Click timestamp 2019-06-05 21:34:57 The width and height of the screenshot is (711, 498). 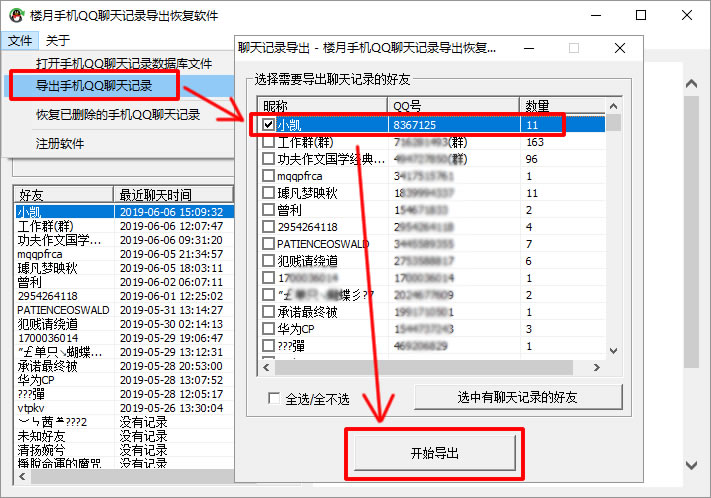click(x=171, y=254)
